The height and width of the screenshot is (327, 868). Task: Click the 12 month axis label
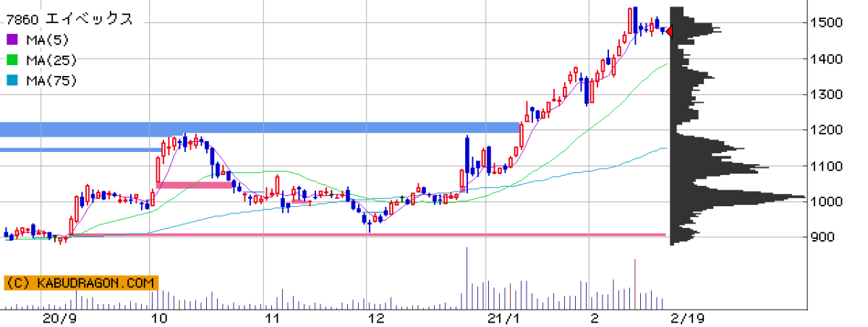[375, 318]
